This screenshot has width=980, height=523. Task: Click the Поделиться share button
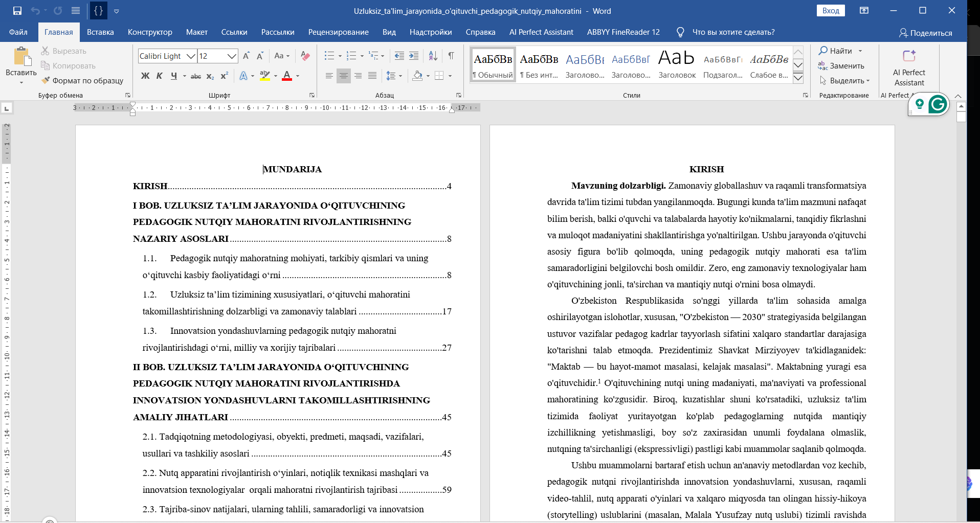tap(925, 33)
